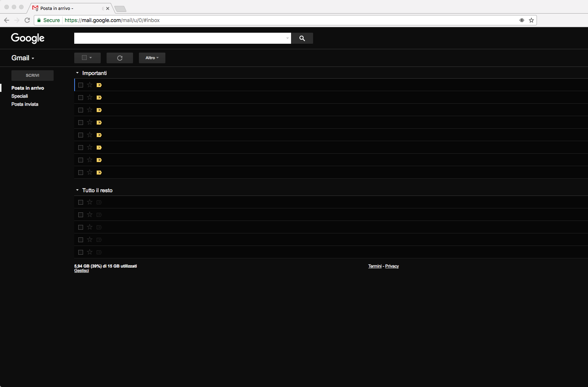Screen dimensions: 588x387
Task: Star the second message under Importanti
Action: coord(90,97)
